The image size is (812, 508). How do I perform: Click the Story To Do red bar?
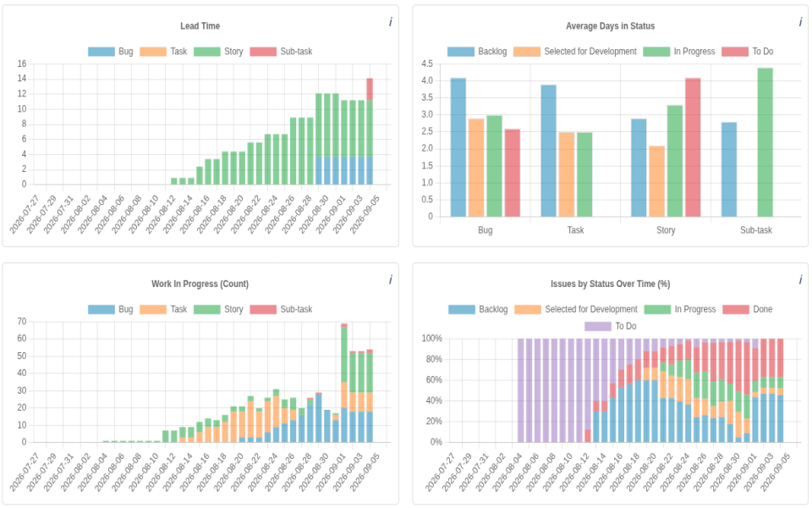click(x=693, y=147)
